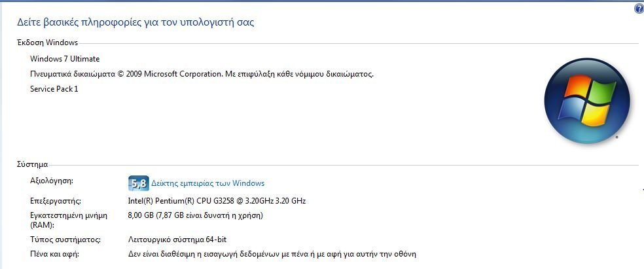Select the Λειτουργικό σύστημα 64-bit value
This screenshot has height=269, width=644.
coord(177,240)
